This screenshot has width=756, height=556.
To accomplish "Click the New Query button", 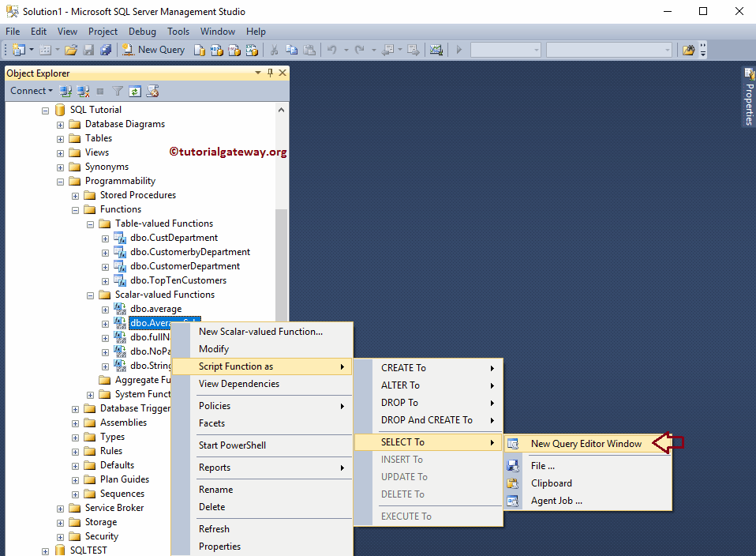I will point(153,50).
